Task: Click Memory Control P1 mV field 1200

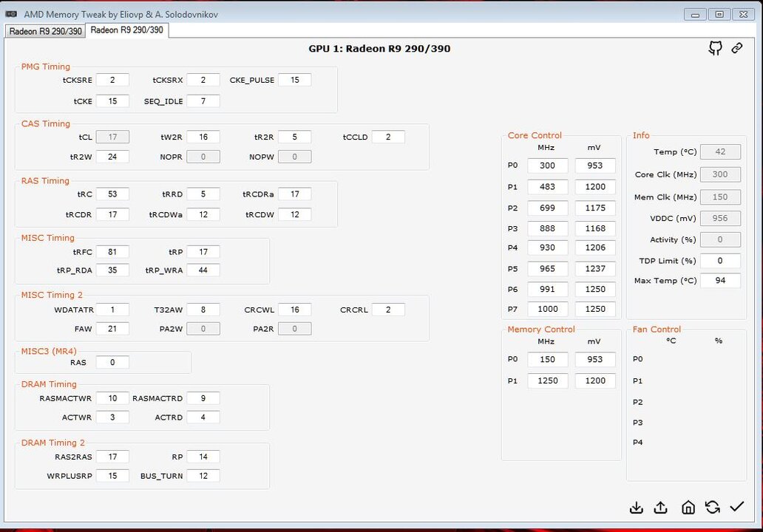Action: [595, 381]
